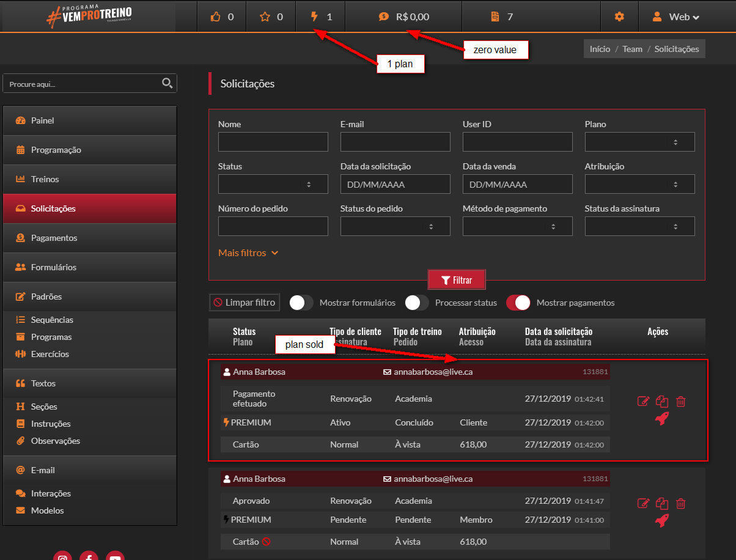The width and height of the screenshot is (736, 560).
Task: Click the star favorites counter icon
Action: (x=265, y=17)
